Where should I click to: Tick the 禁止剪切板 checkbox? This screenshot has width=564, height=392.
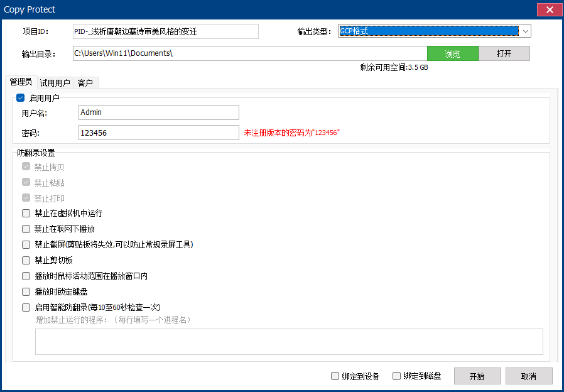[x=26, y=260]
